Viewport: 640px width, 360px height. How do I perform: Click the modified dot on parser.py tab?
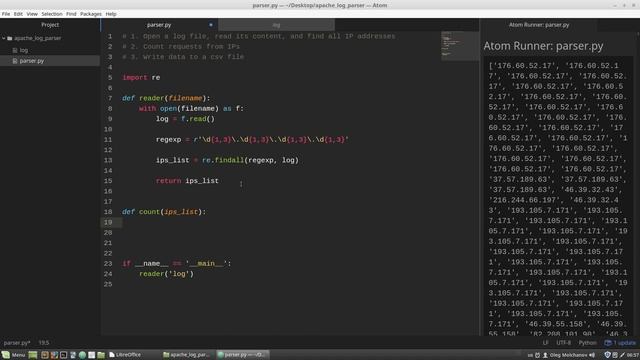pyautogui.click(x=211, y=25)
